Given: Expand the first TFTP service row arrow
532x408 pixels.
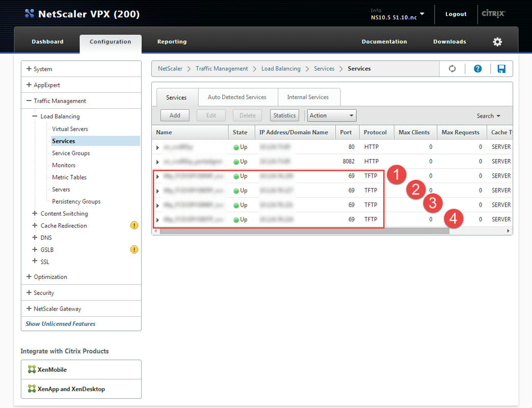Looking at the screenshot, I should [158, 176].
